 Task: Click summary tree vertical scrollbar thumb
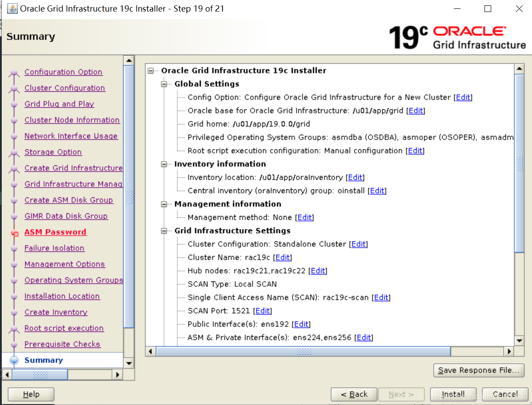[519, 164]
